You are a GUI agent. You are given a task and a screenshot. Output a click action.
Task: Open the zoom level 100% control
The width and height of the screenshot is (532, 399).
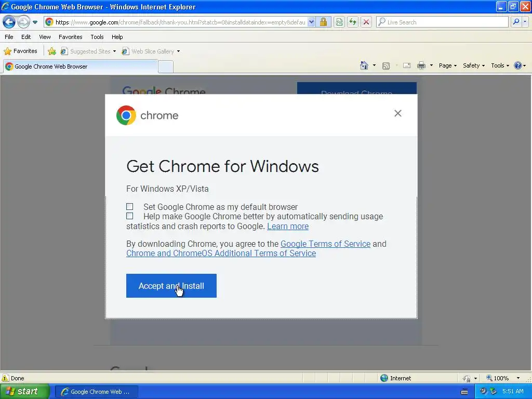coord(497,378)
